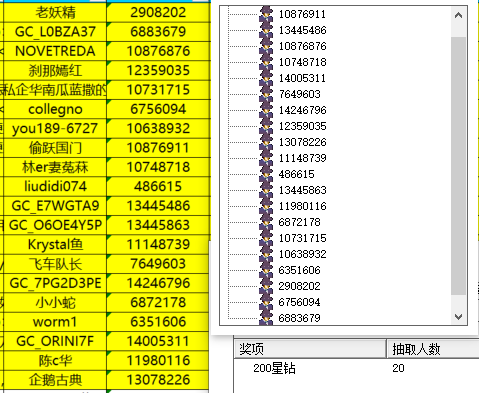The width and height of the screenshot is (479, 393).
Task: Click the user icon beside 486615 in list
Action: coord(266,174)
